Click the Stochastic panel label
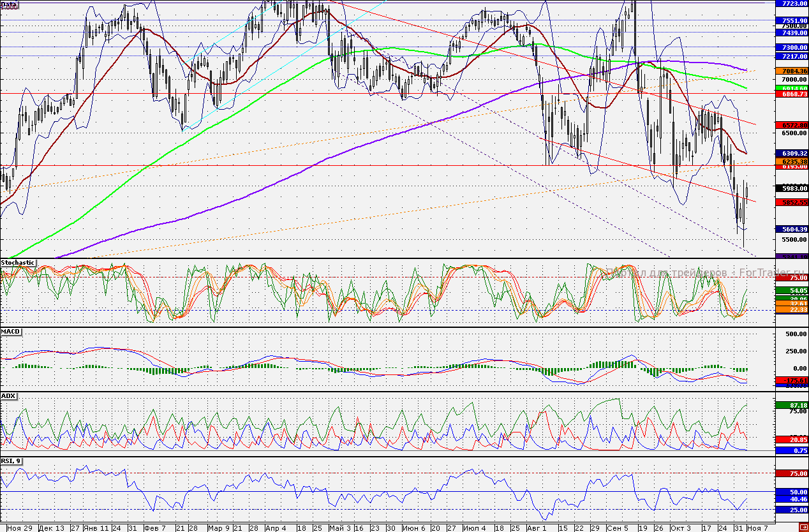Image resolution: width=809 pixels, height=532 pixels. tap(18, 263)
